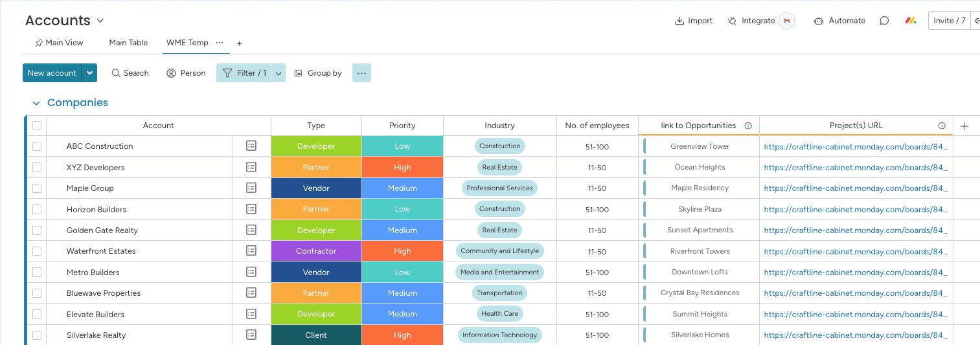Open Type dropdown for ABC Construction
980x345 pixels.
316,146
